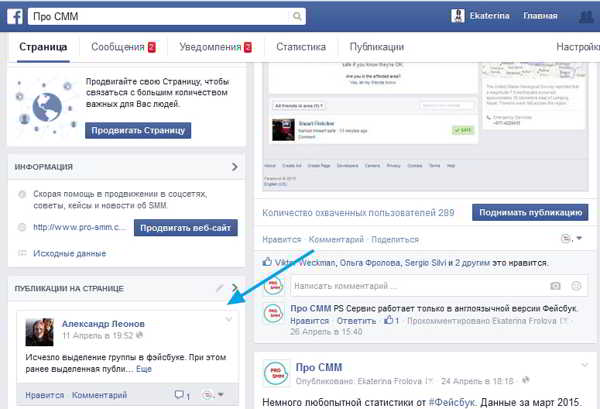Click the globe promotion illustration
Screen dimensions: 600x409
coord(46,107)
